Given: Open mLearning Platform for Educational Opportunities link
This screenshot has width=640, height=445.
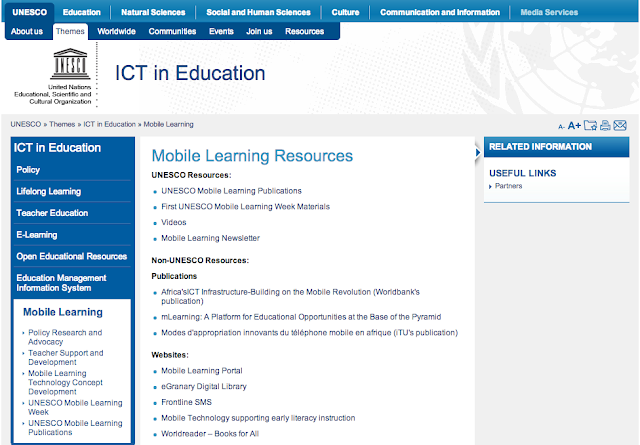Looking at the screenshot, I should [x=301, y=317].
